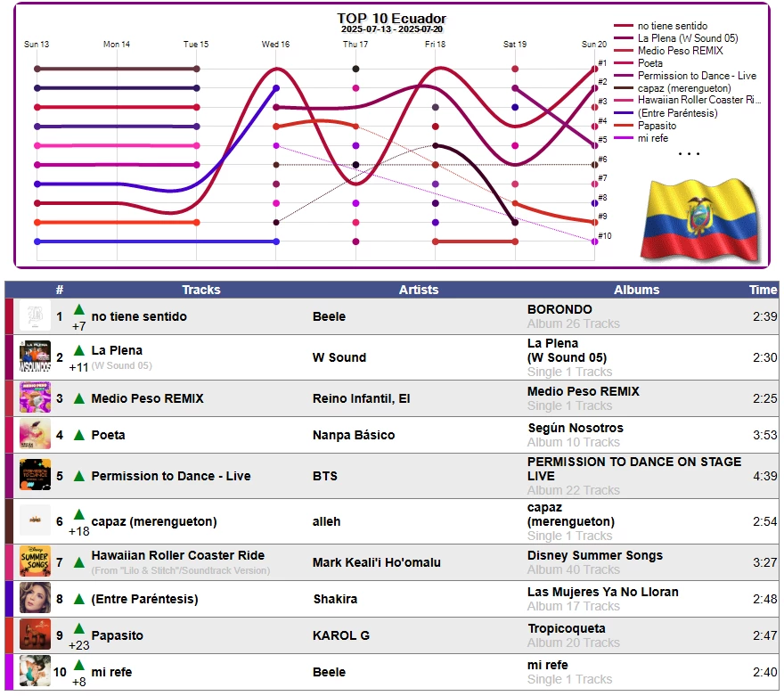
Task: Click artist name W Sound
Action: (x=339, y=357)
